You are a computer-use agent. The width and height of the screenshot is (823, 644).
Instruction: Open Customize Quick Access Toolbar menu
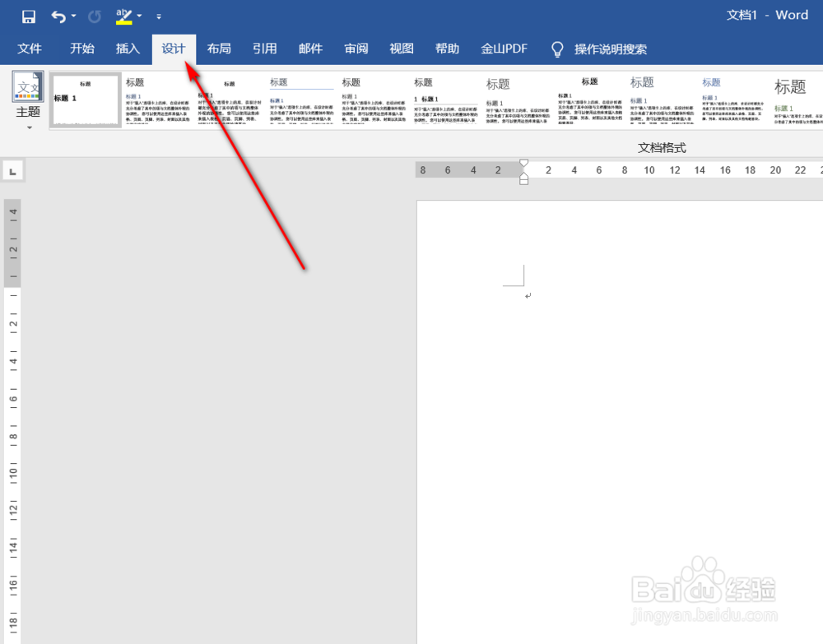(x=159, y=16)
